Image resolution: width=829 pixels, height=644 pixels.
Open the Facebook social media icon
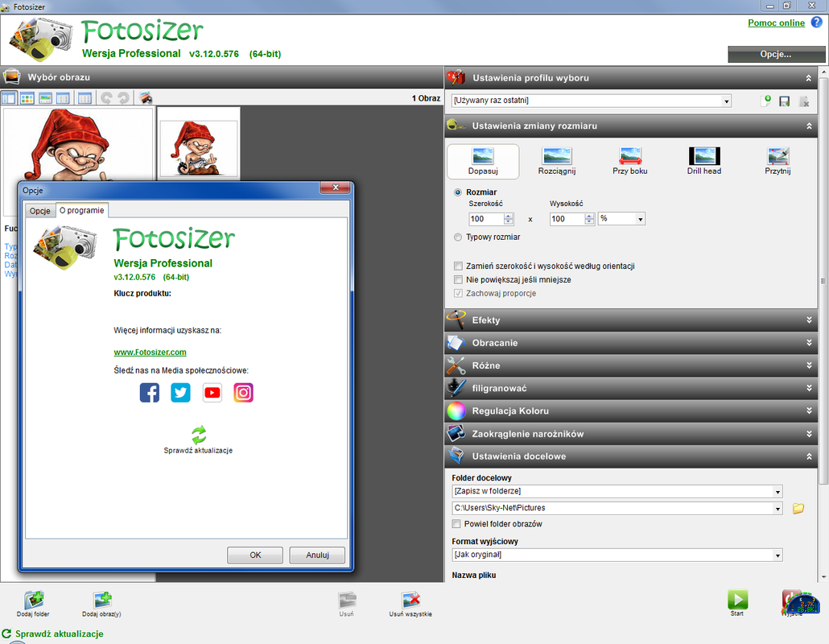[x=150, y=393]
